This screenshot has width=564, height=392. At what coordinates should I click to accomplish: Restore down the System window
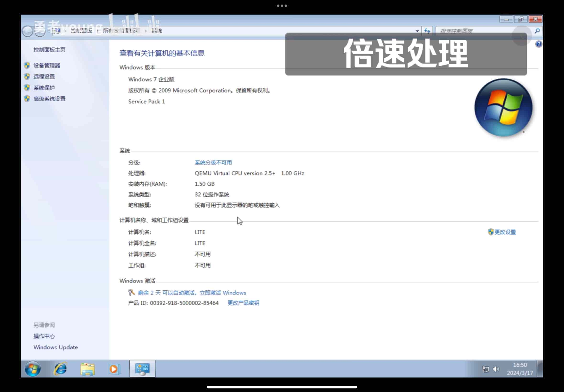[521, 19]
